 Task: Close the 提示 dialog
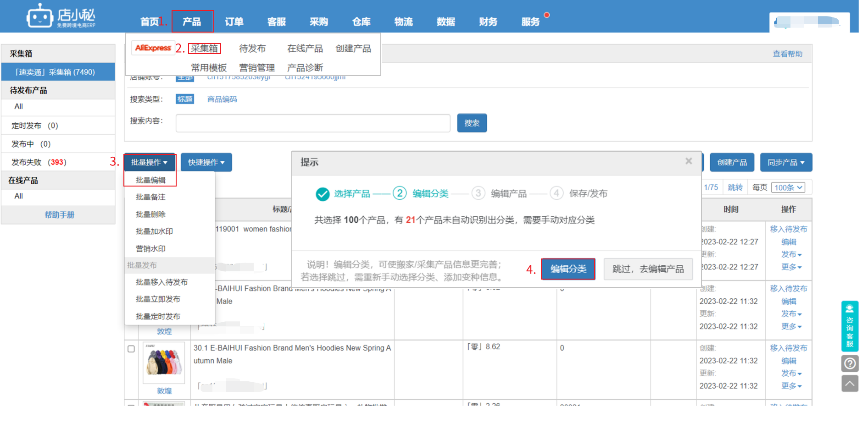688,161
